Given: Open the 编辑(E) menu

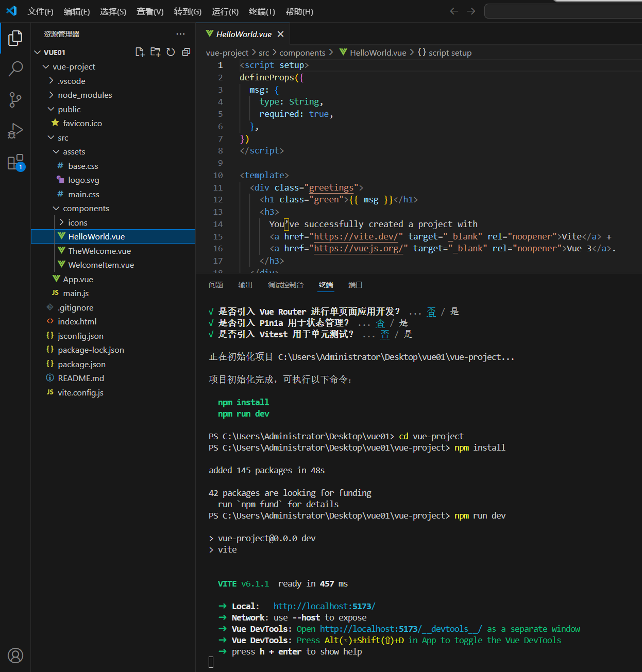Looking at the screenshot, I should point(77,11).
